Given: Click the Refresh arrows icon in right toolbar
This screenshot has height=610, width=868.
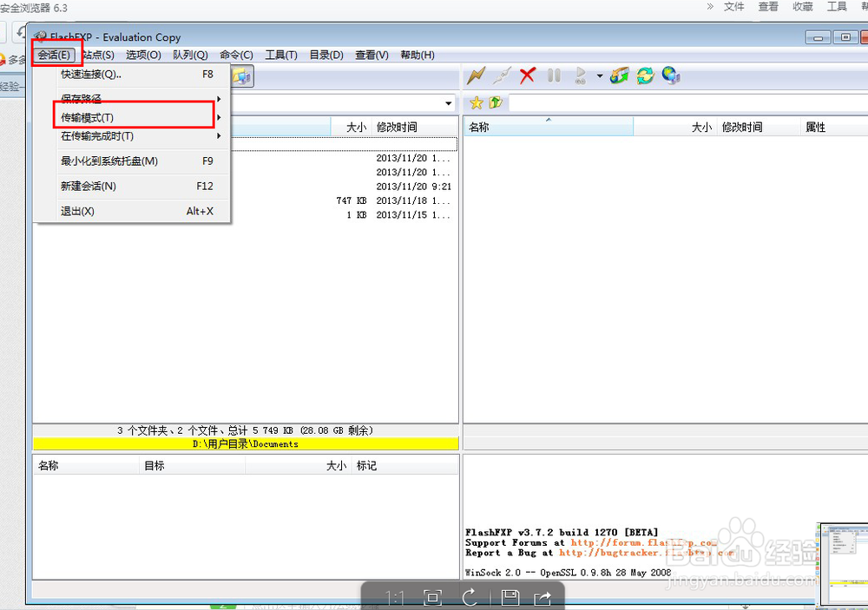Looking at the screenshot, I should 645,75.
